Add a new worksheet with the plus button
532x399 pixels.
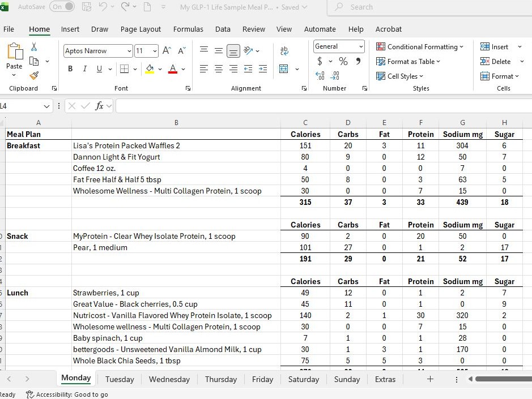click(x=430, y=379)
